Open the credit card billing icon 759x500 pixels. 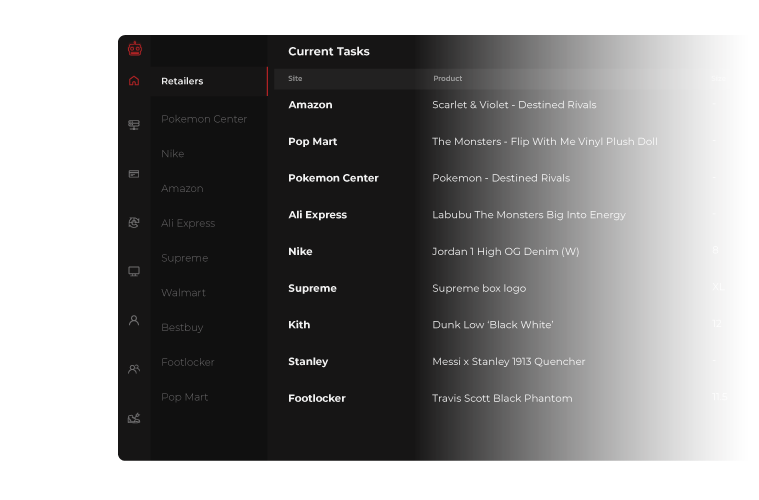[x=134, y=174]
